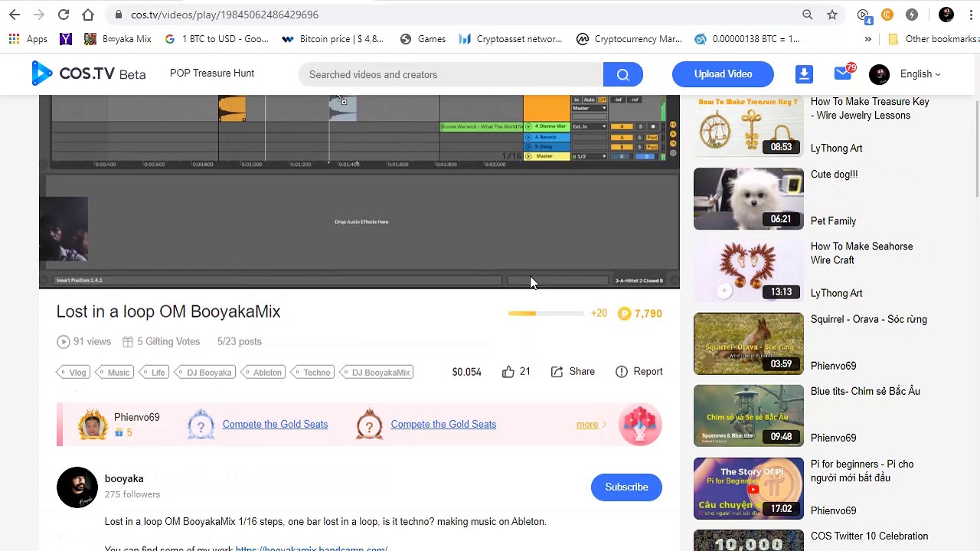The width and height of the screenshot is (980, 551).
Task: Select the Techno tag
Action: [x=313, y=373]
